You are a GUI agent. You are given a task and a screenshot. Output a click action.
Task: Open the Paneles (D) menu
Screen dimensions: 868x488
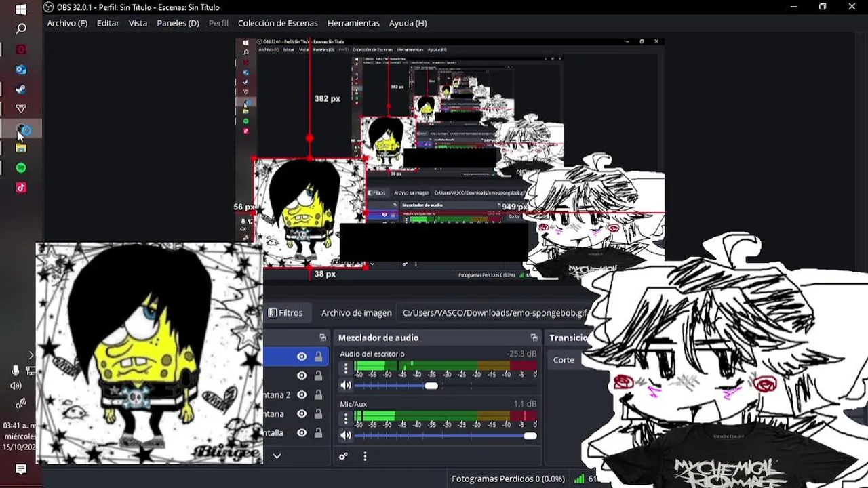click(178, 23)
